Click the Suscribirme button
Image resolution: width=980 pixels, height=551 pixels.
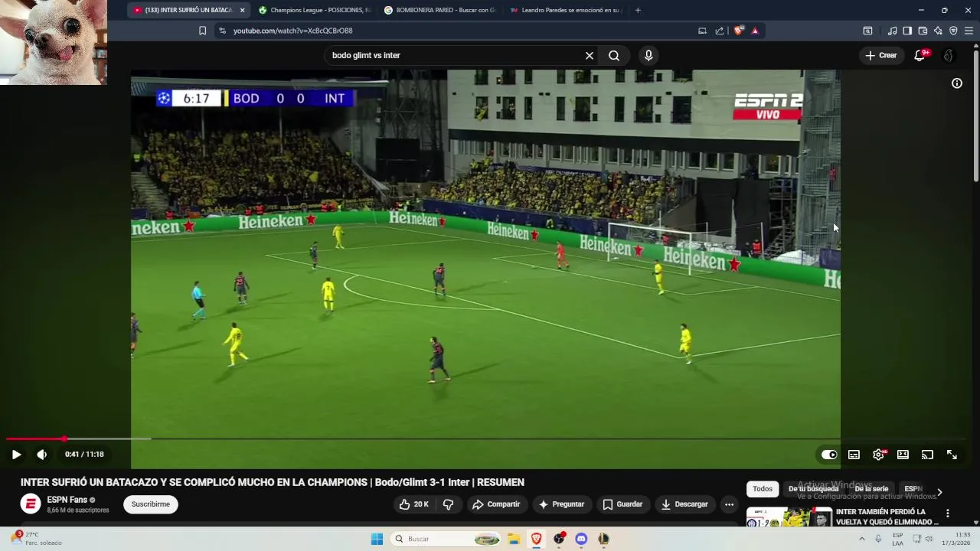point(151,504)
